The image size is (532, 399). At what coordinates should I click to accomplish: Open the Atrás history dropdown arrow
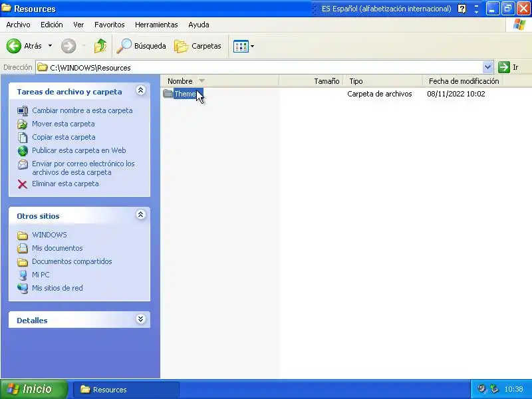click(x=51, y=46)
